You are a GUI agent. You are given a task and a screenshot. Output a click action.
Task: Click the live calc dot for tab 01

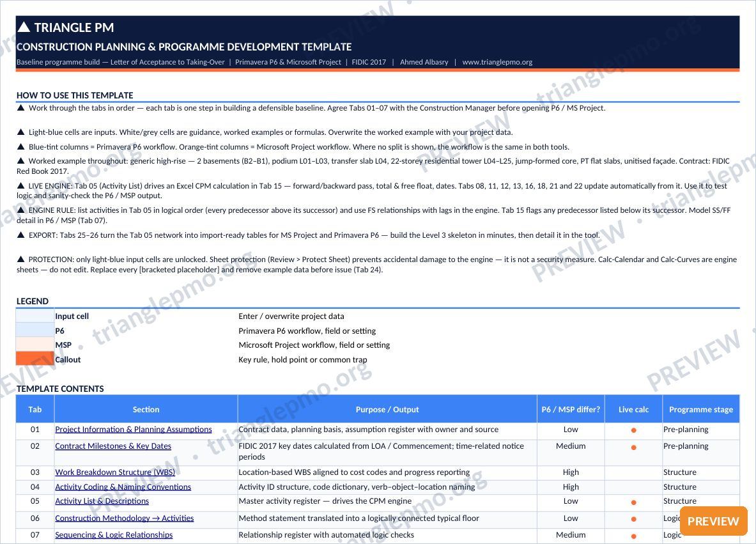pyautogui.click(x=633, y=430)
